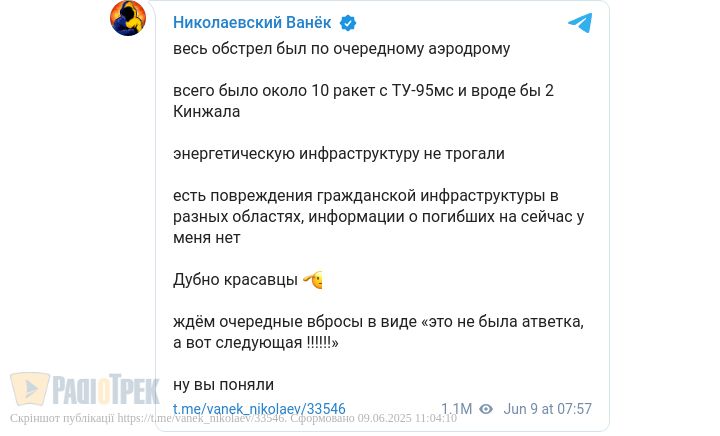
Task: Open the channel avatar picture
Action: (x=128, y=18)
